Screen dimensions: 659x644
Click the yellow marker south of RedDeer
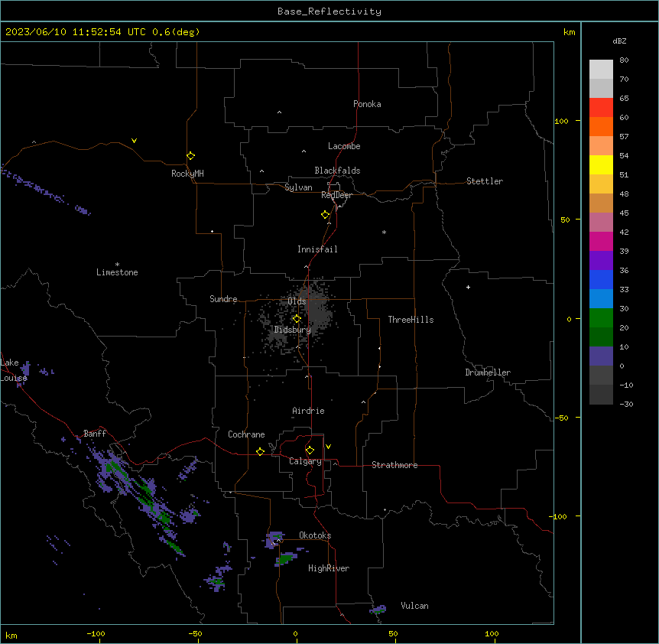[325, 215]
